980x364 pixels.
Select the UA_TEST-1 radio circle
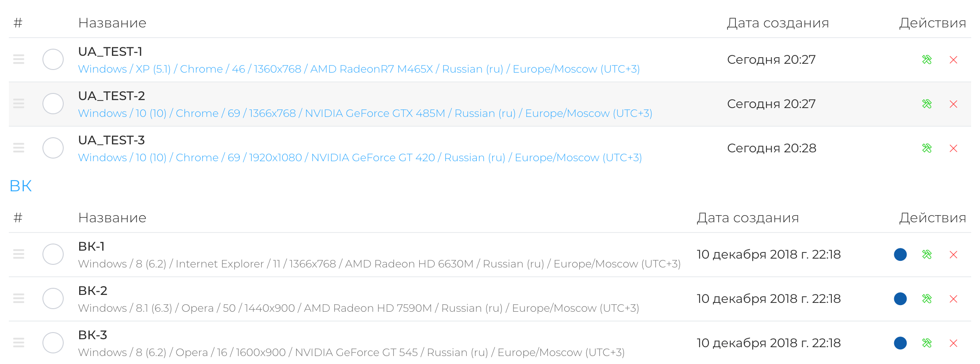coord(53,59)
